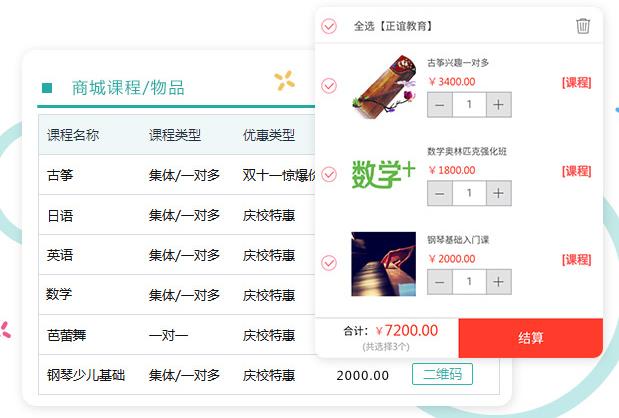Open the 数学+ course thumbnail
Screen dimensions: 619x418
[383, 175]
